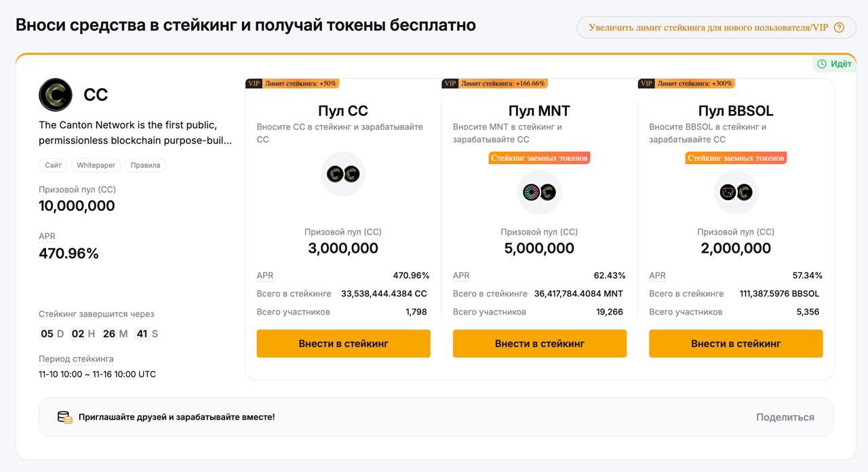Click the coins icon beside the invite friends text
Viewport: 868px width, 472px height.
click(64, 416)
